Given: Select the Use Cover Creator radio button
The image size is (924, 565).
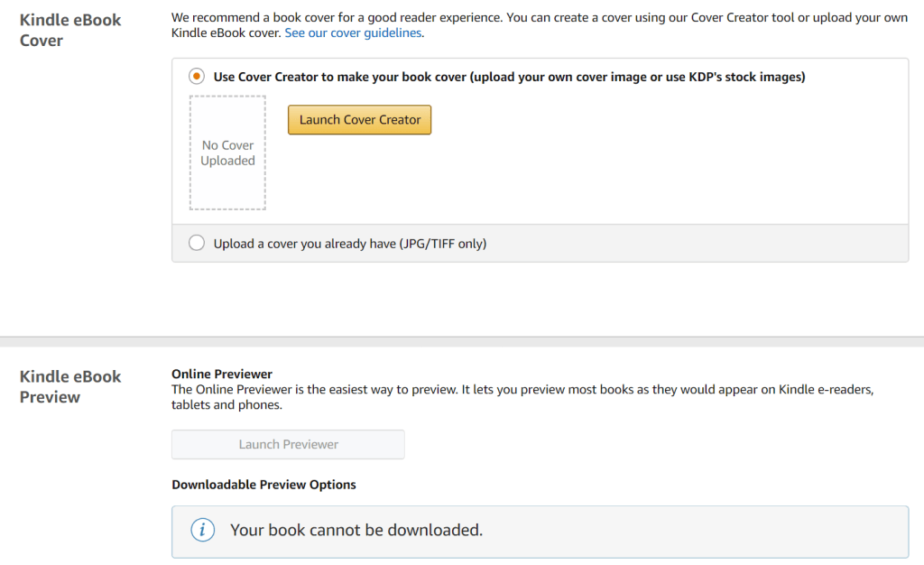Looking at the screenshot, I should pyautogui.click(x=197, y=77).
